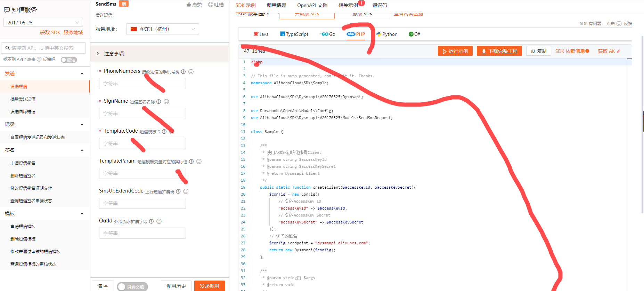Screen dimensions: 644x291
Task: Click the 短信服务 message icon
Action: pos(7,10)
